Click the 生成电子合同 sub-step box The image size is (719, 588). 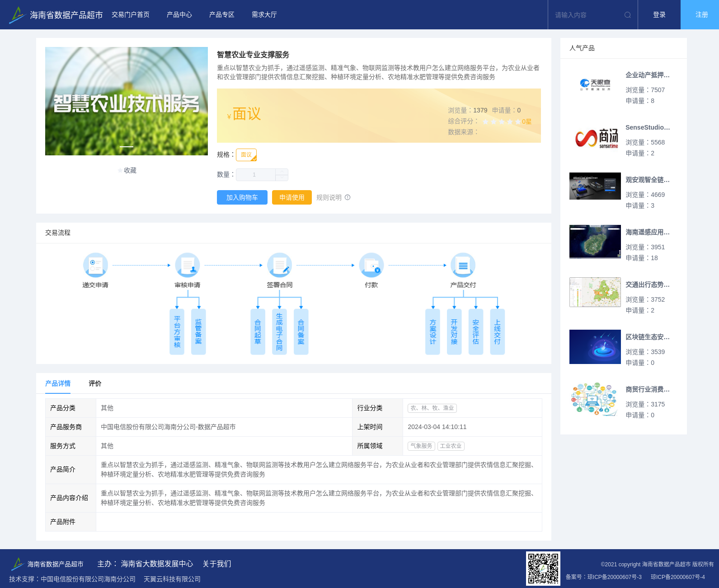point(279,332)
